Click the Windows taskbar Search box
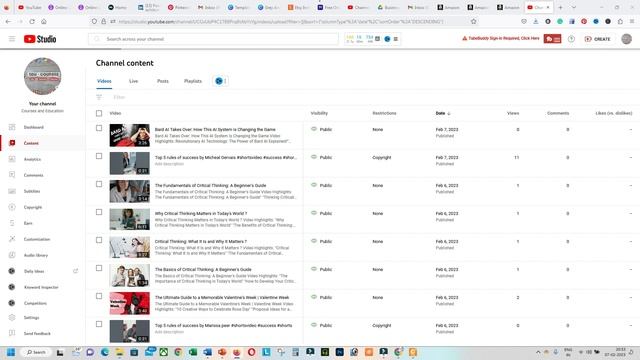Image resolution: width=640 pixels, height=360 pixels. click(36, 352)
